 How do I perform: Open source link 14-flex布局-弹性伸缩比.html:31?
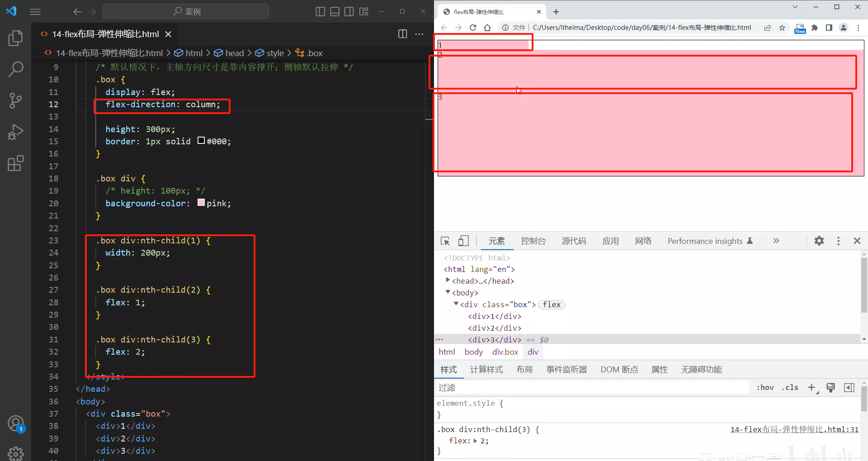click(794, 429)
